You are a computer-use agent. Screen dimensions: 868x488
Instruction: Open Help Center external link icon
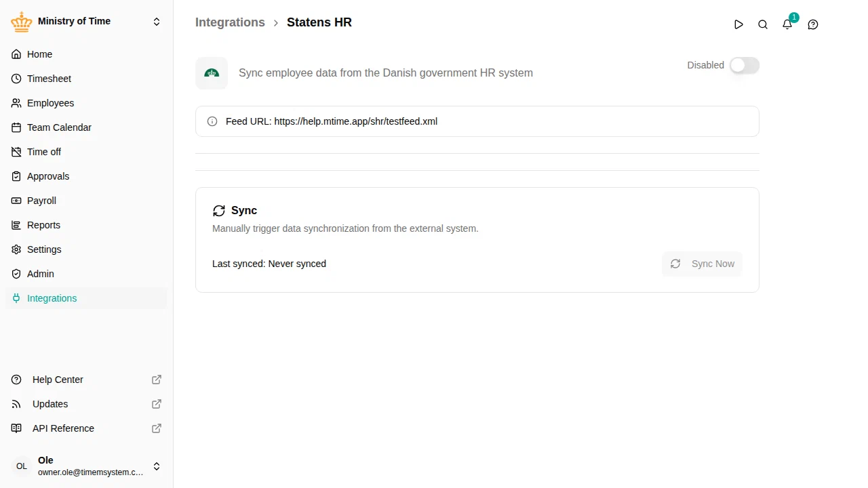[x=157, y=380]
